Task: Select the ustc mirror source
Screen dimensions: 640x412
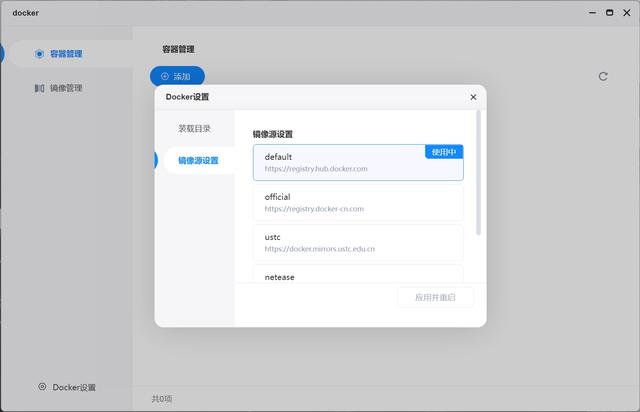Action: 358,243
